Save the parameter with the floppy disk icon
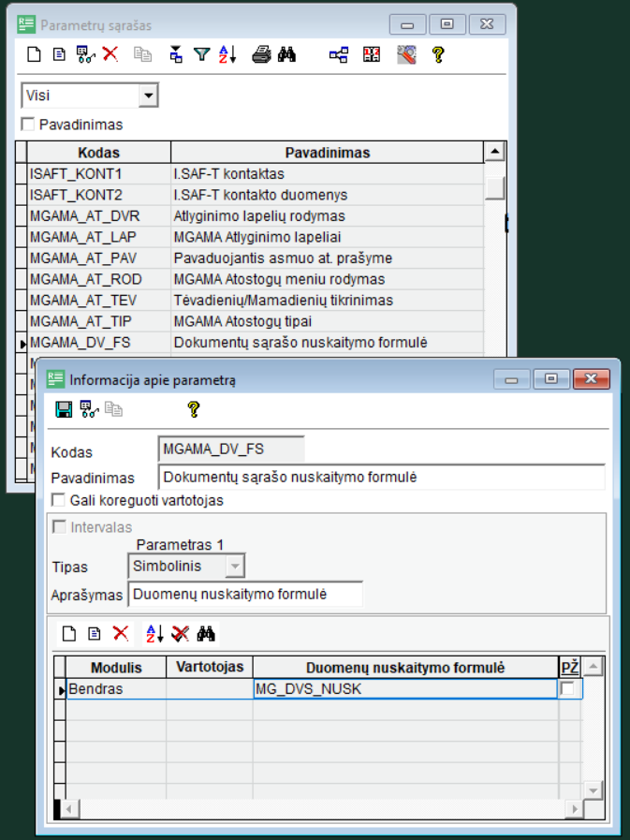Viewport: 630px width, 840px height. click(64, 409)
